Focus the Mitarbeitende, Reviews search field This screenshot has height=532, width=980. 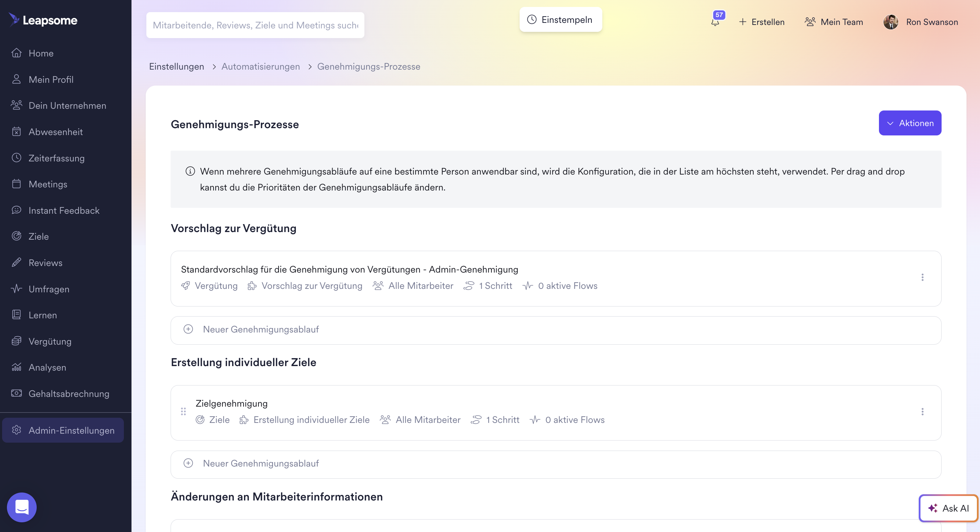[x=255, y=25]
